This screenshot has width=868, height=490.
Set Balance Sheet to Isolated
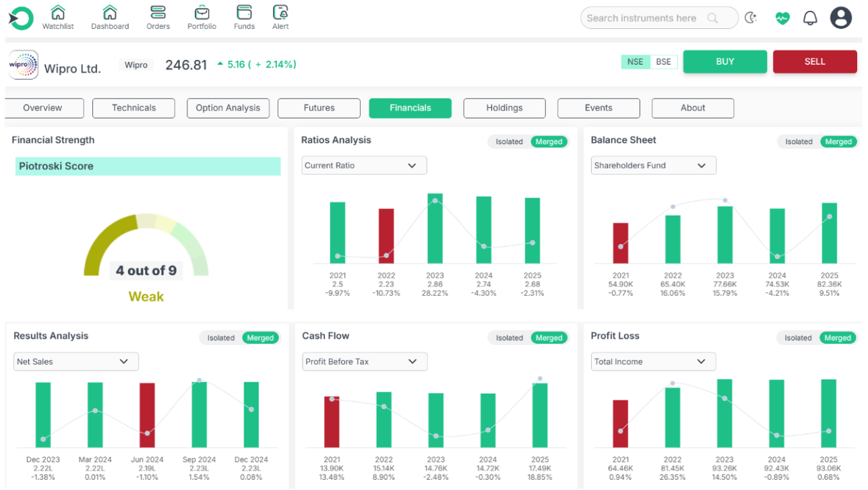tap(799, 142)
